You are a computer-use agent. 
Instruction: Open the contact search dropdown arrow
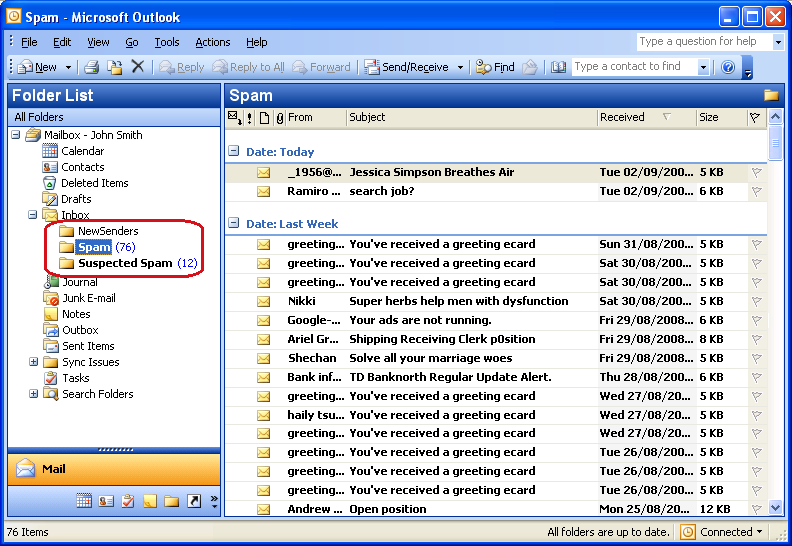click(703, 67)
